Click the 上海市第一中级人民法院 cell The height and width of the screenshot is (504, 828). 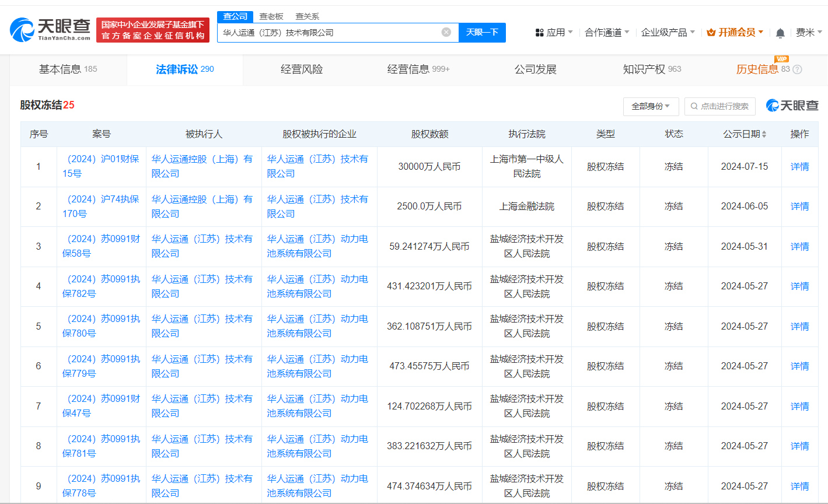point(527,166)
